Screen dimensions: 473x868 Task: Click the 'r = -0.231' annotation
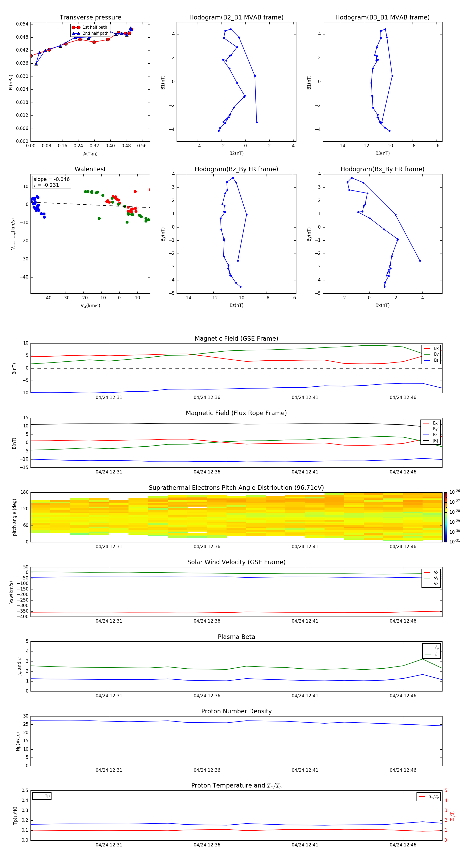point(47,185)
